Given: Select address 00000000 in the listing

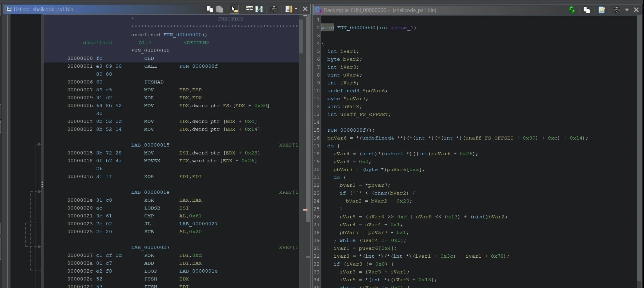Looking at the screenshot, I should coord(80,58).
